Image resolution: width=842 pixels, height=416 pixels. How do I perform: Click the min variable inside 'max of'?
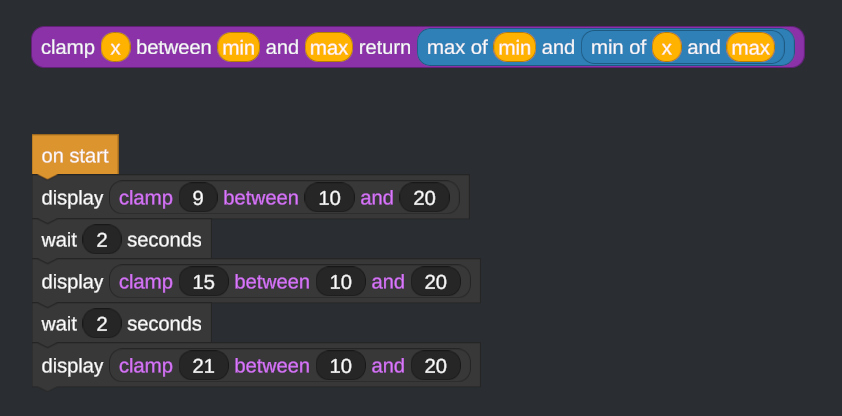514,47
